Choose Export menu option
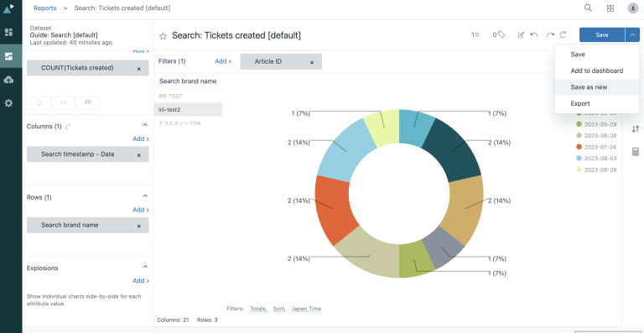Screen dimensions: 644x333 click(597, 103)
